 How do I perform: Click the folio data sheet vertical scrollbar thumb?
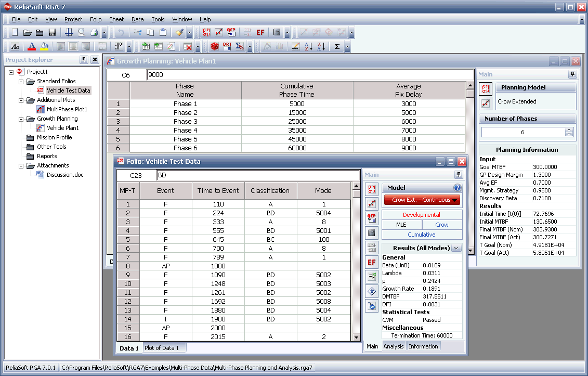(x=356, y=193)
